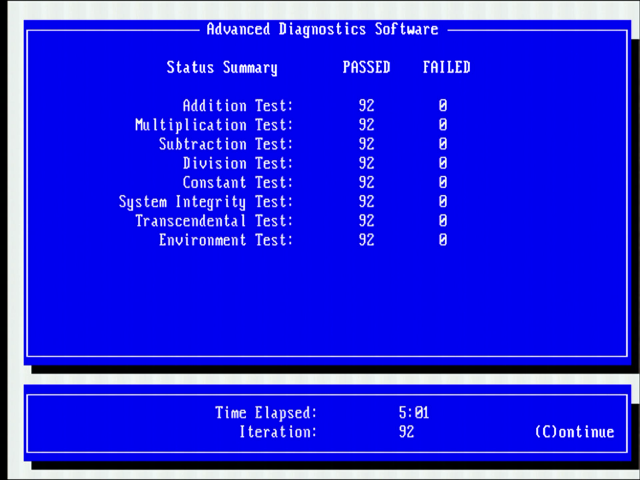Image resolution: width=640 pixels, height=480 pixels.
Task: Click the Status Summary heading
Action: 222,67
